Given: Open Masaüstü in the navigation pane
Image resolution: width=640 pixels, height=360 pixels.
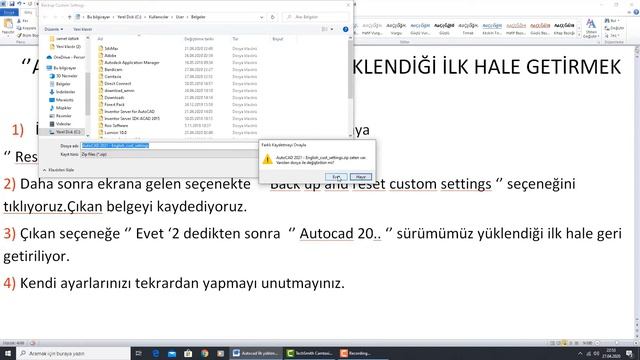Looking at the screenshot, I should click(x=62, y=100).
